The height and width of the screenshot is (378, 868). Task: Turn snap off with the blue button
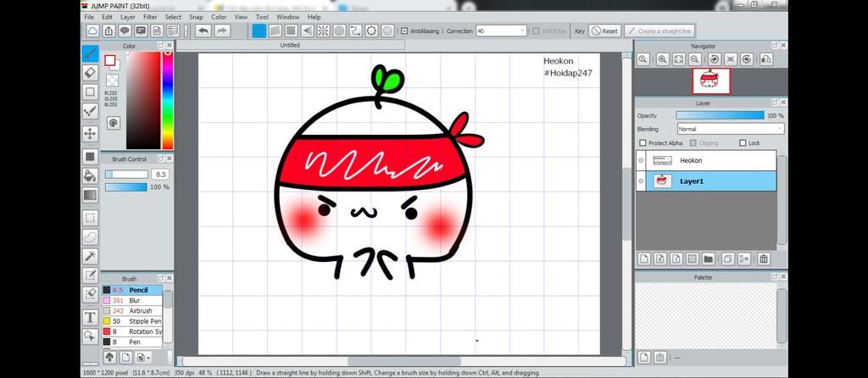pos(259,31)
